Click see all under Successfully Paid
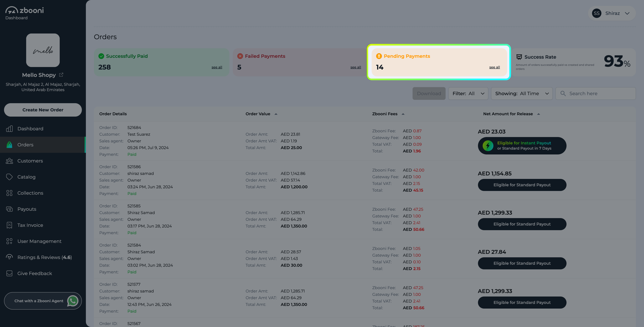Viewport: 644px width, 327px height. click(217, 67)
